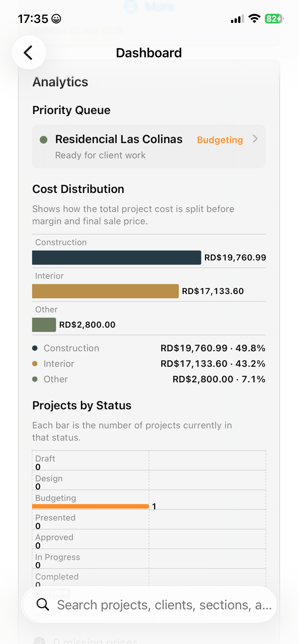The height and width of the screenshot is (644, 298).
Task: Tap the orange Budgeting status bar
Action: click(91, 506)
